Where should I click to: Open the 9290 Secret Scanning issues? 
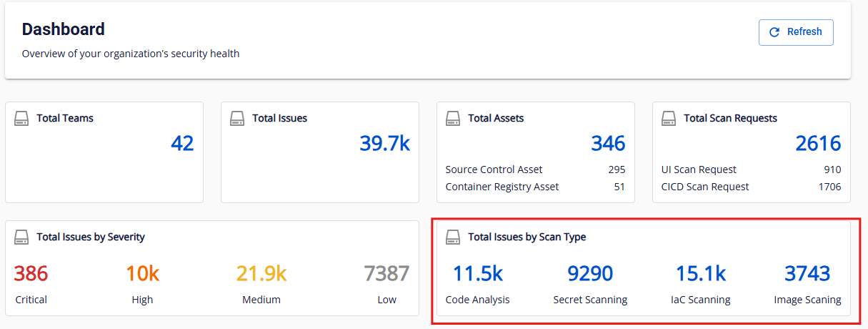tap(590, 274)
